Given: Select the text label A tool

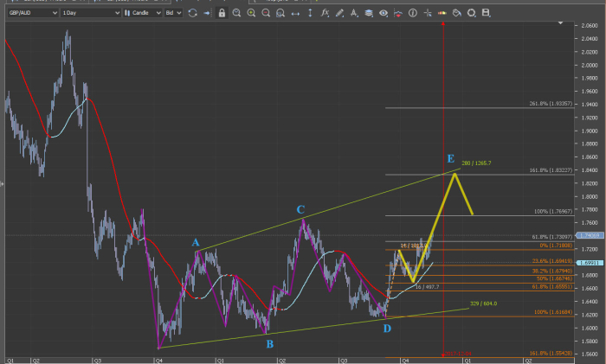Looking at the screenshot, I should pyautogui.click(x=354, y=13).
